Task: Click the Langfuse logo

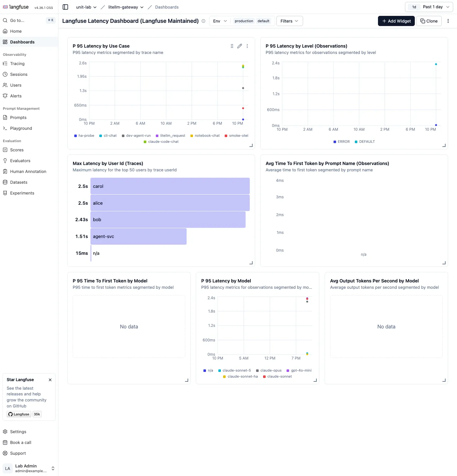Action: tap(16, 7)
